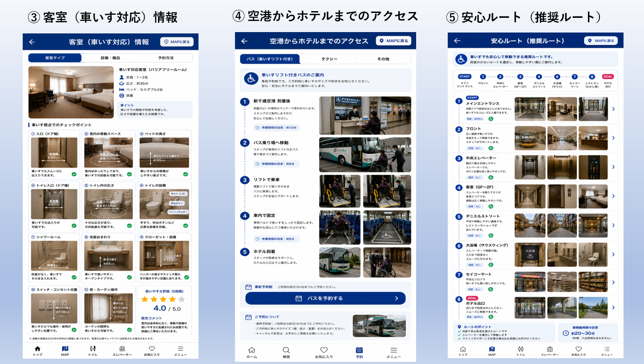
Task: Select the エレベーター icon in left bottom bar
Action: (122, 348)
